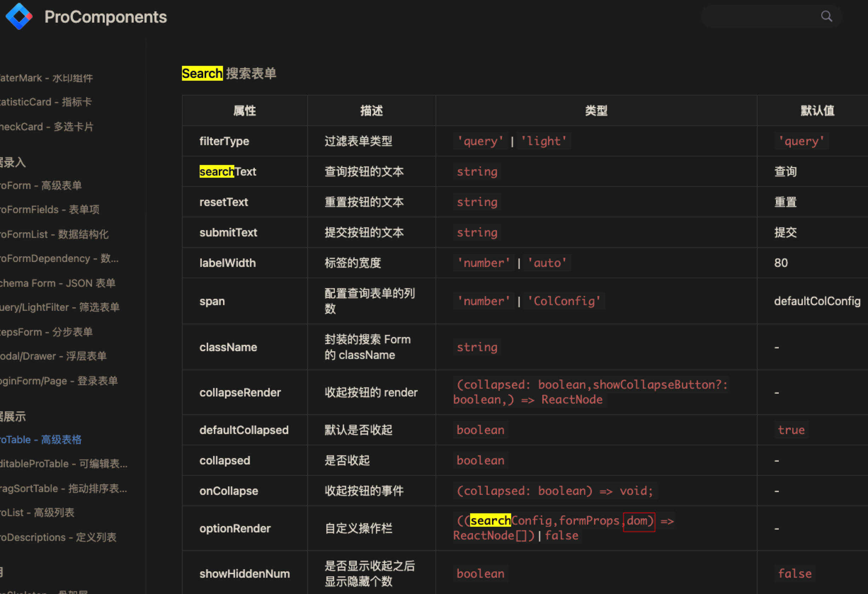Viewport: 868px width, 594px height.
Task: Select the filterType row in the table
Action: 224,141
